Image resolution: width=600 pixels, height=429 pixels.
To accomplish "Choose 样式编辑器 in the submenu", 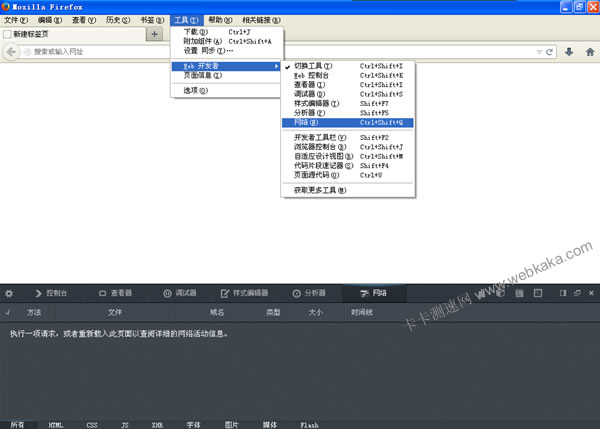I will [x=347, y=103].
